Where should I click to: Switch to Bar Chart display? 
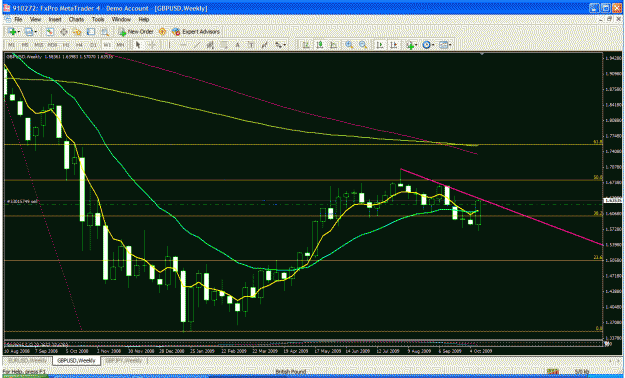(x=306, y=45)
